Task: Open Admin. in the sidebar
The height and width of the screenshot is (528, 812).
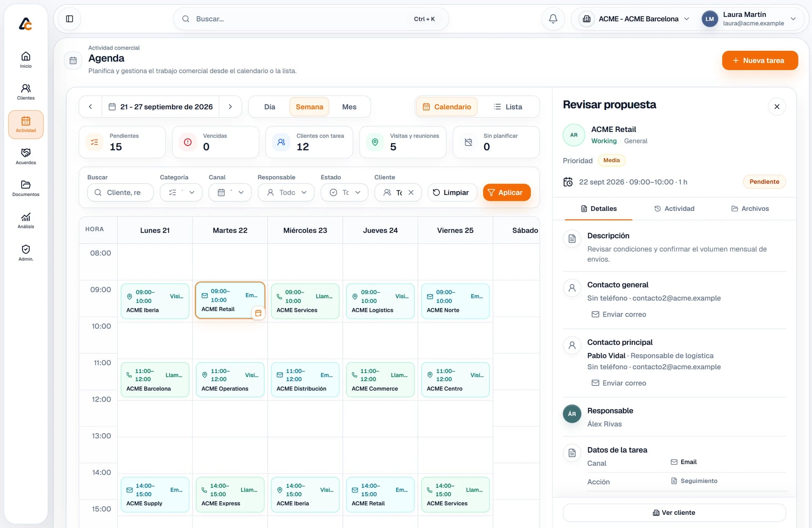Action: [x=26, y=253]
